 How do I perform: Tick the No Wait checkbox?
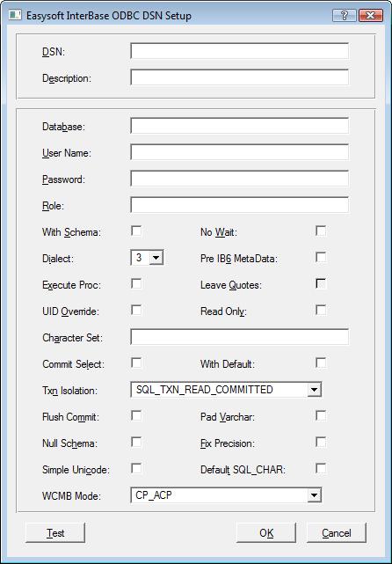321,231
